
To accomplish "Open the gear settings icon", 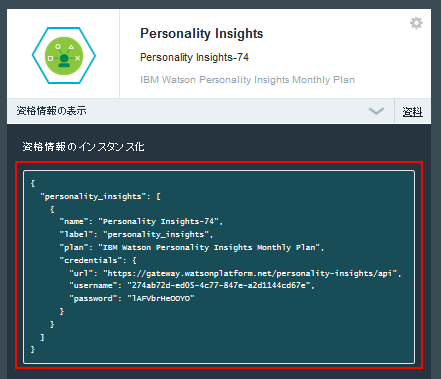I will [416, 23].
